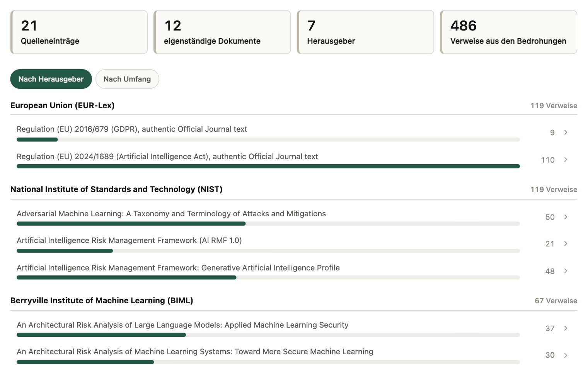Screen dimensions: 588x367
Task: Click the EUR-Lex 119 Verweise count
Action: pos(554,106)
